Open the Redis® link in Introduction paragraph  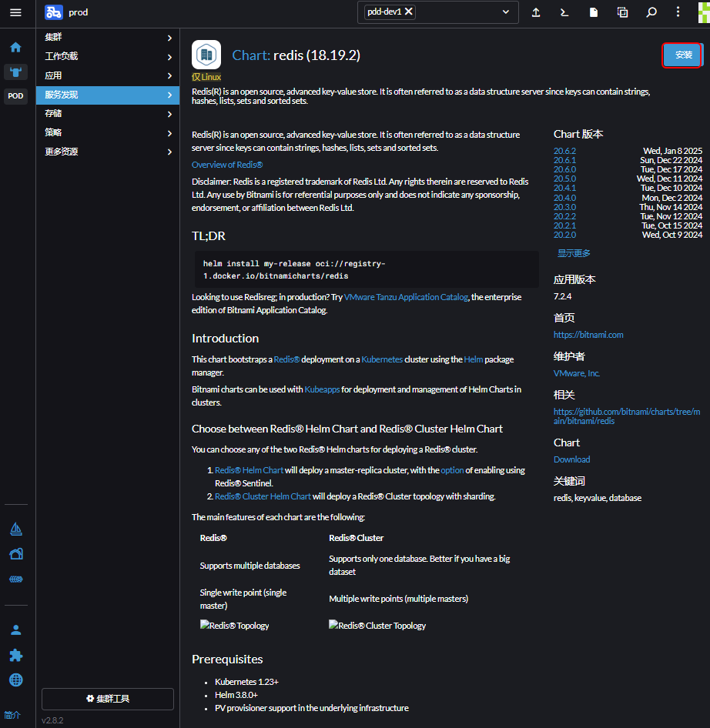tap(286, 359)
